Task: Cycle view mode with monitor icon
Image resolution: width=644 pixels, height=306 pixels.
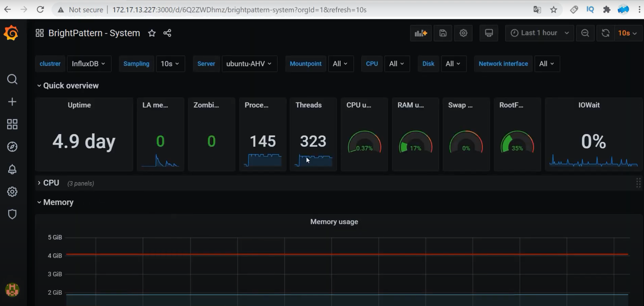Action: (x=489, y=33)
